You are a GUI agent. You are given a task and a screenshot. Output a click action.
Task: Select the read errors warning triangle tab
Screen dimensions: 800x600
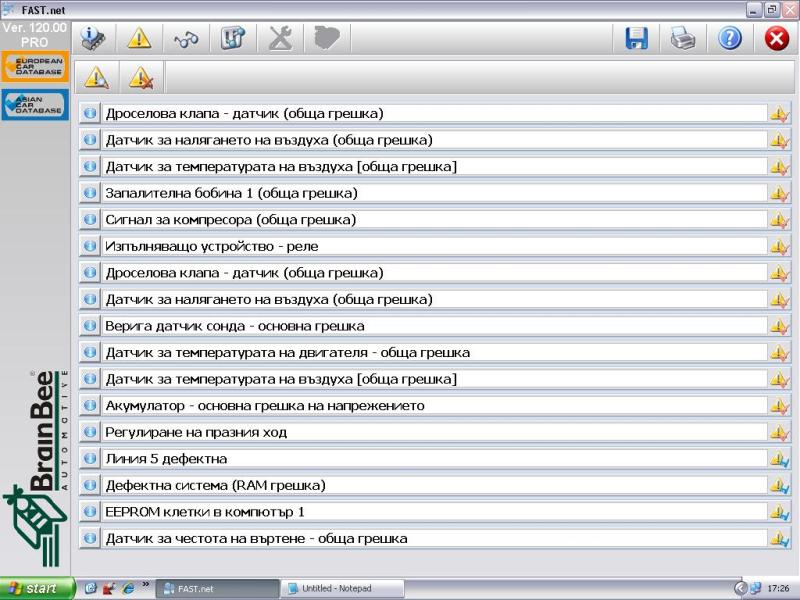pos(97,77)
